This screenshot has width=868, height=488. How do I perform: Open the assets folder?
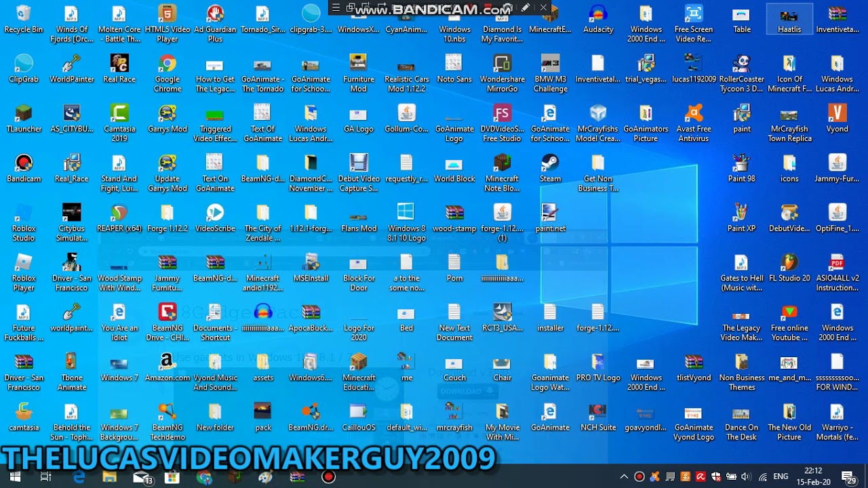263,367
